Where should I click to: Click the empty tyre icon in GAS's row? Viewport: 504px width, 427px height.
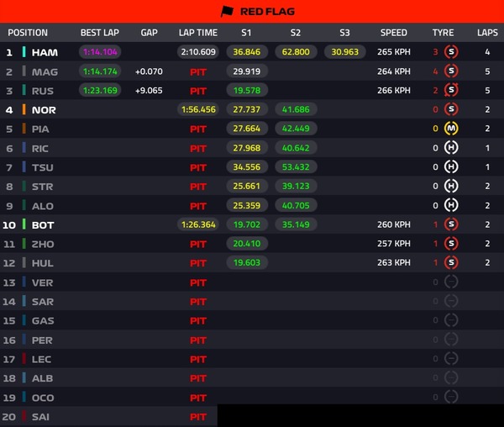click(x=451, y=320)
